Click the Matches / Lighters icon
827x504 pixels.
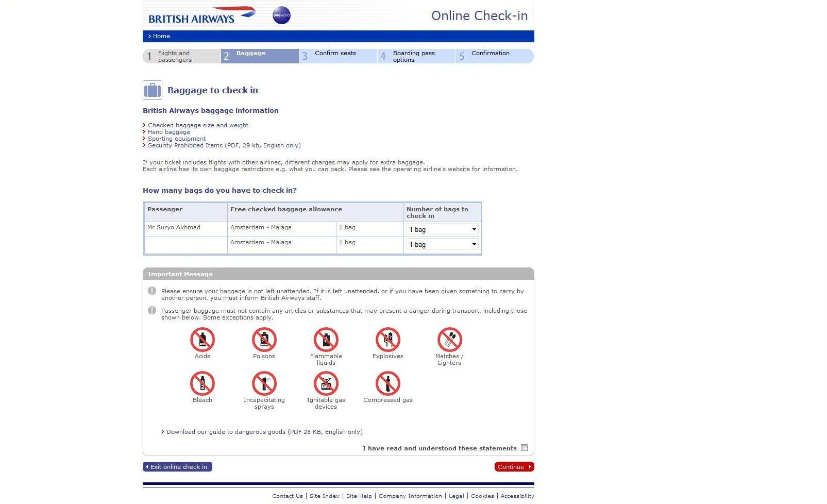[449, 340]
